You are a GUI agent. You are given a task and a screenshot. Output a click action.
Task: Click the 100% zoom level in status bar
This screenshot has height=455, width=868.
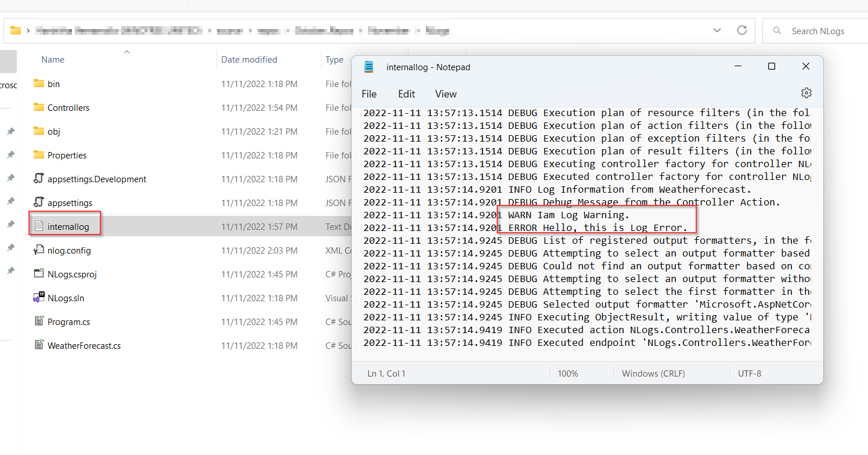tap(568, 374)
